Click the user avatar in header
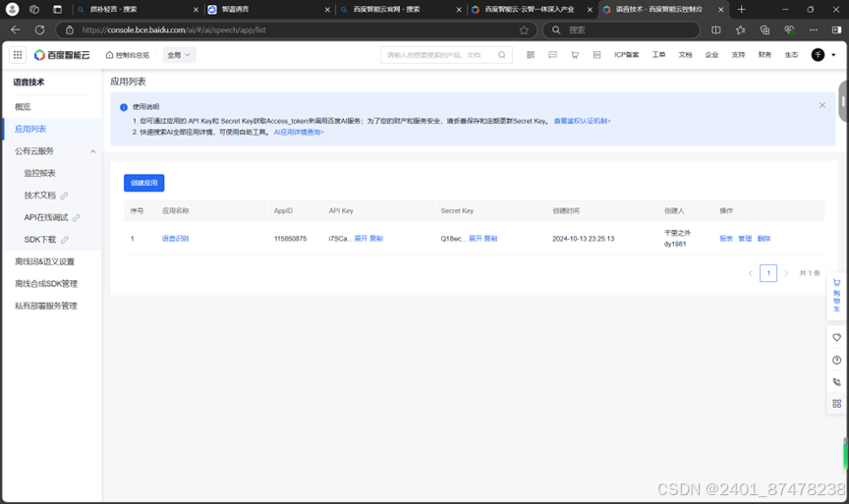The height and width of the screenshot is (504, 849). [818, 55]
